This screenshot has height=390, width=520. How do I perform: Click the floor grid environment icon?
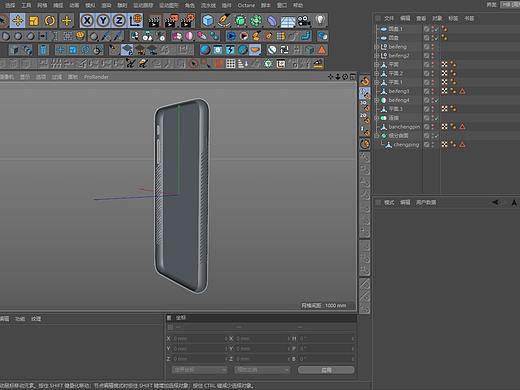click(288, 21)
